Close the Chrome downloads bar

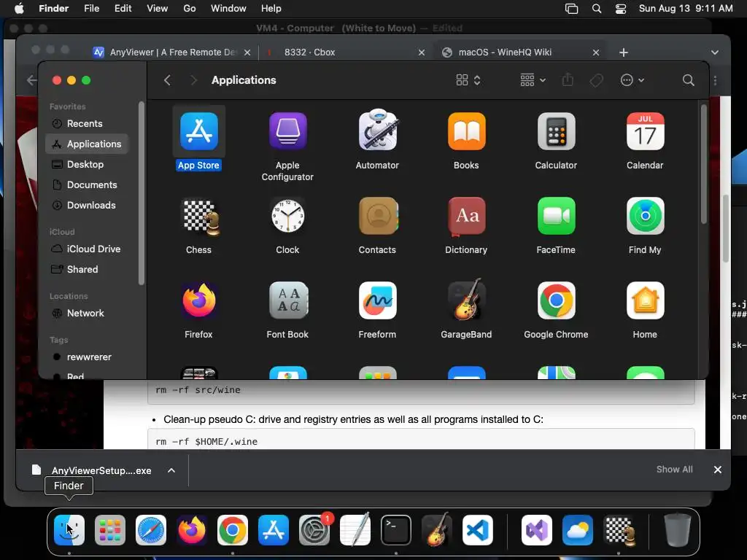pyautogui.click(x=718, y=470)
